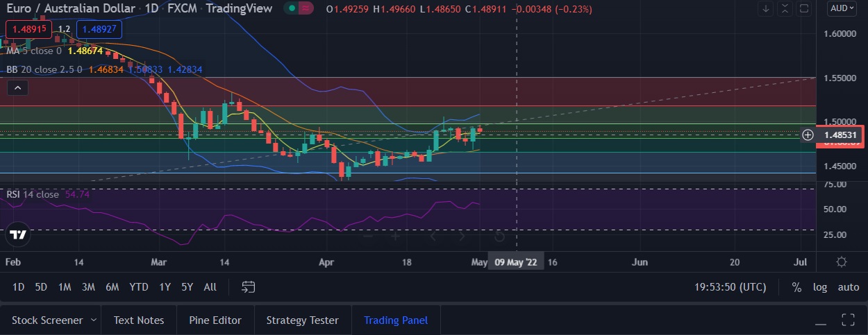Click the red sell price 1.48915 button
The image size is (868, 335).
28,30
